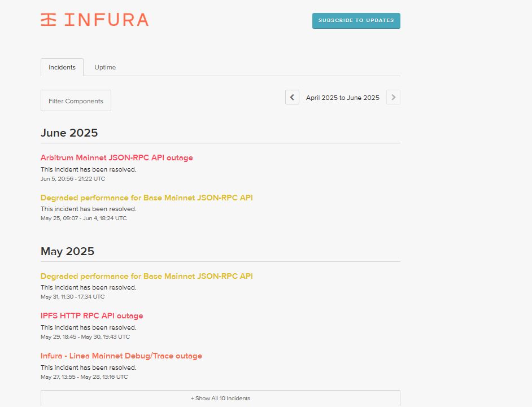Go to previous date range arrow
Image resolution: width=532 pixels, height=407 pixels.
pos(292,97)
